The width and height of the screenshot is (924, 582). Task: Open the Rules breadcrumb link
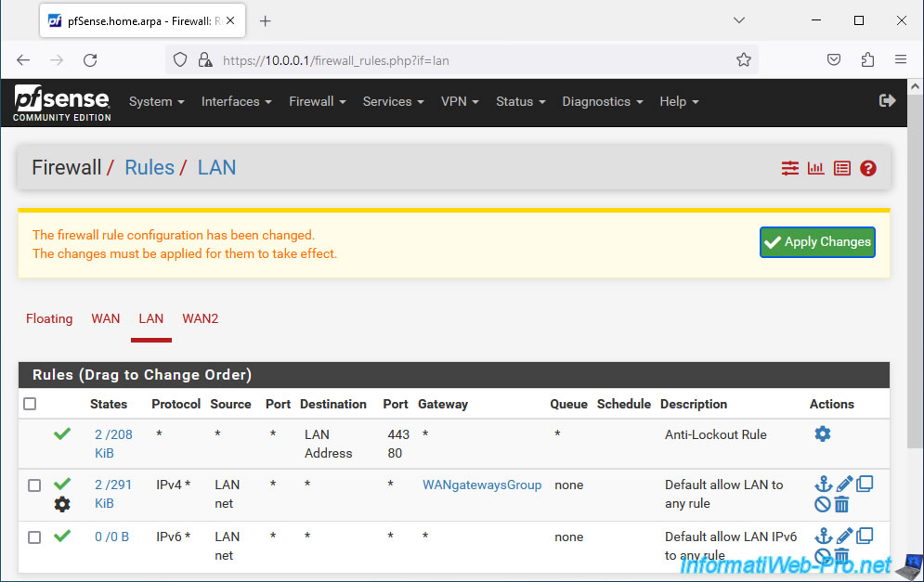(150, 168)
